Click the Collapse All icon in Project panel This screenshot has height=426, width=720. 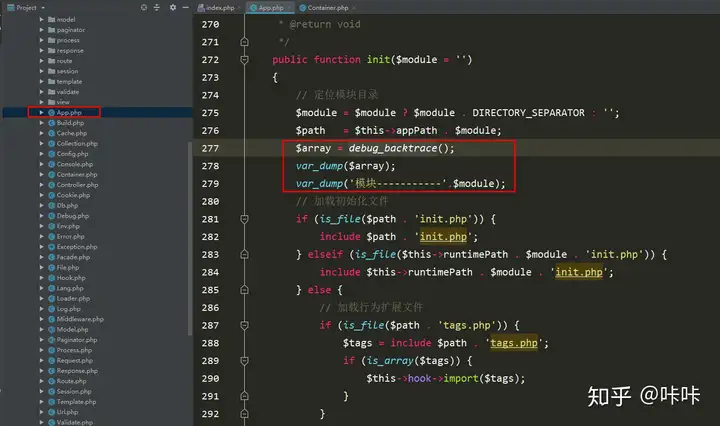coord(157,7)
